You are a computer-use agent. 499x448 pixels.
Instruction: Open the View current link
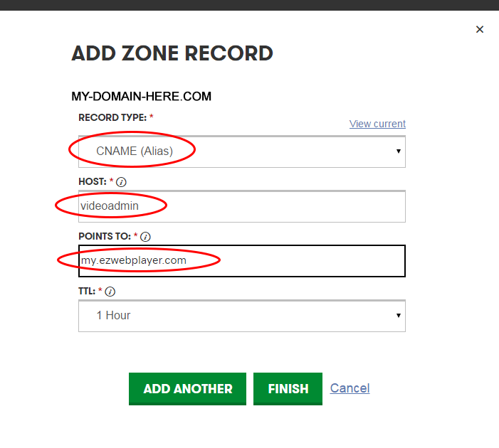point(377,124)
